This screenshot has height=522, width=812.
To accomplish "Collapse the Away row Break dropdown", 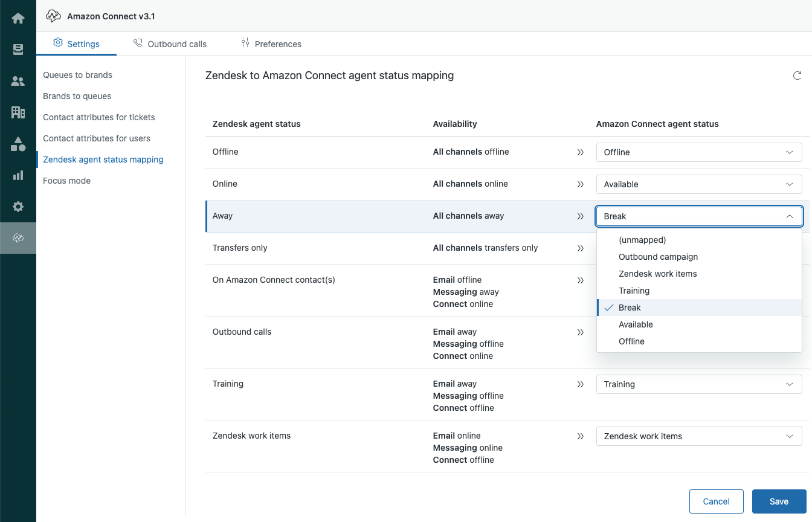I will (699, 216).
